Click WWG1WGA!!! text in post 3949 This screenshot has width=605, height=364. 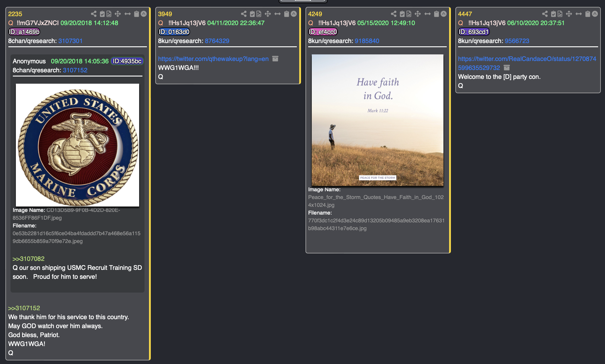click(178, 68)
